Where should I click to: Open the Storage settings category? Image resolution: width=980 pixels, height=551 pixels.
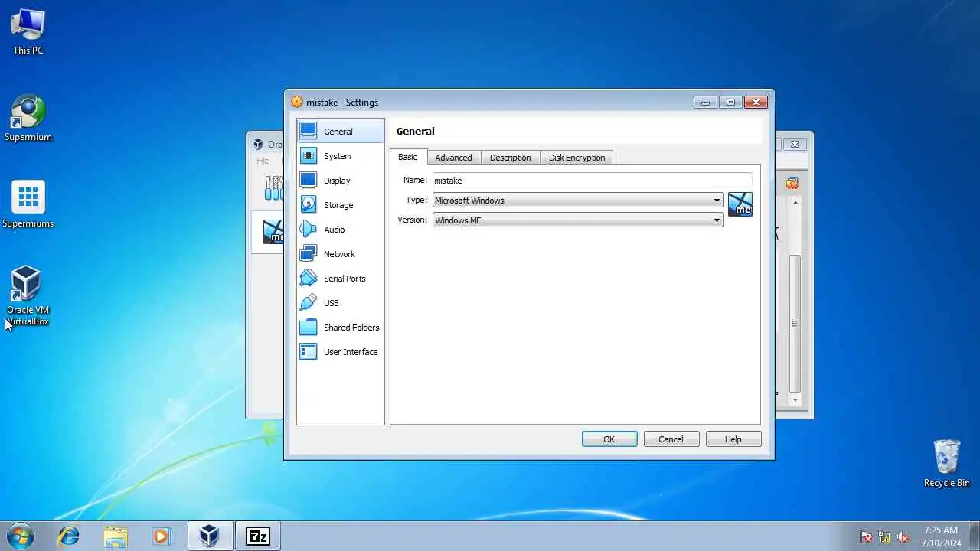(x=341, y=205)
